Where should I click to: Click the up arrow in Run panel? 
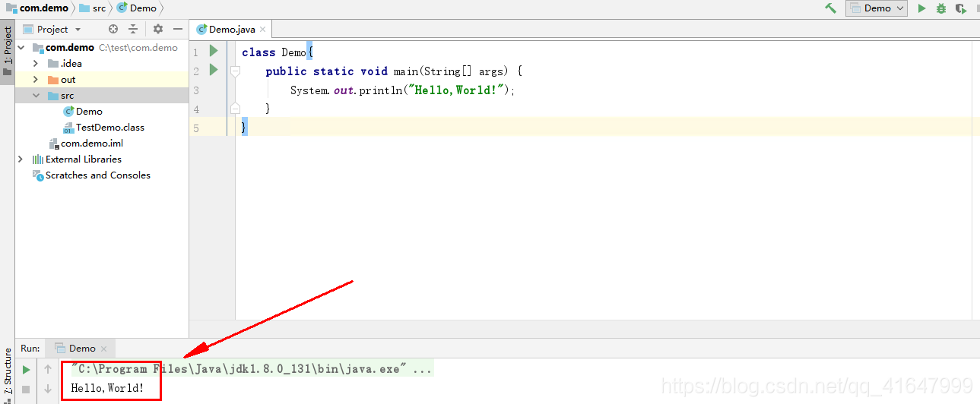(48, 369)
